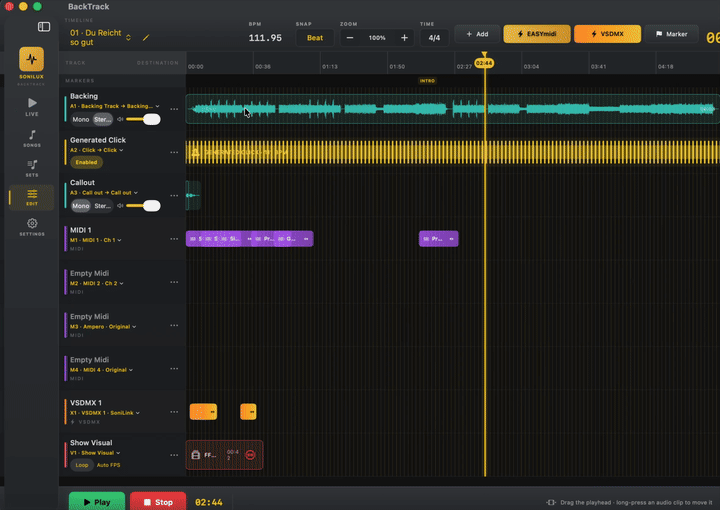Click the BPM value 111.95

coord(265,38)
